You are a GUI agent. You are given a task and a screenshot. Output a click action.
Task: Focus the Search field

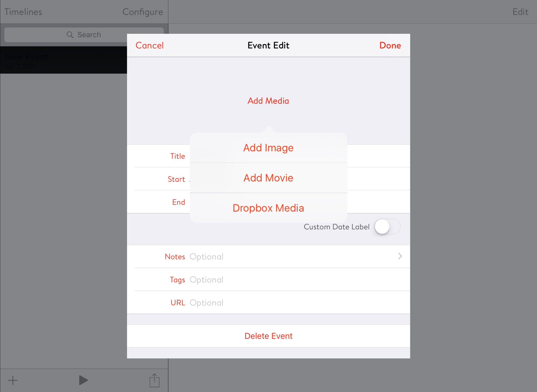[84, 35]
